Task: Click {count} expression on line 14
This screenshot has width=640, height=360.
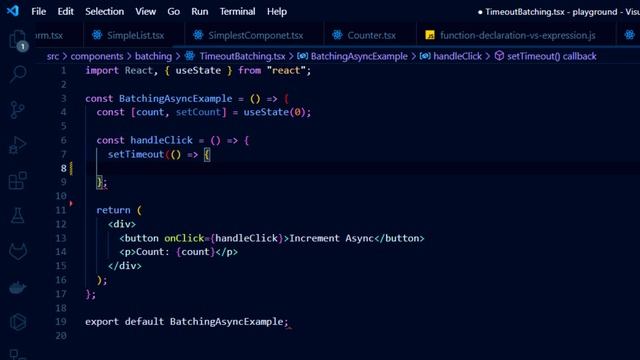Action: click(196, 252)
